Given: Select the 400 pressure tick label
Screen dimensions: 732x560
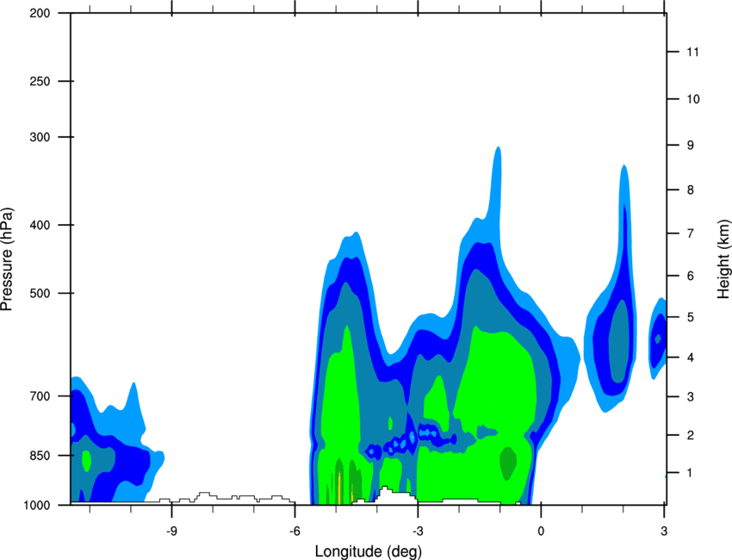Looking at the screenshot, I should point(40,225).
